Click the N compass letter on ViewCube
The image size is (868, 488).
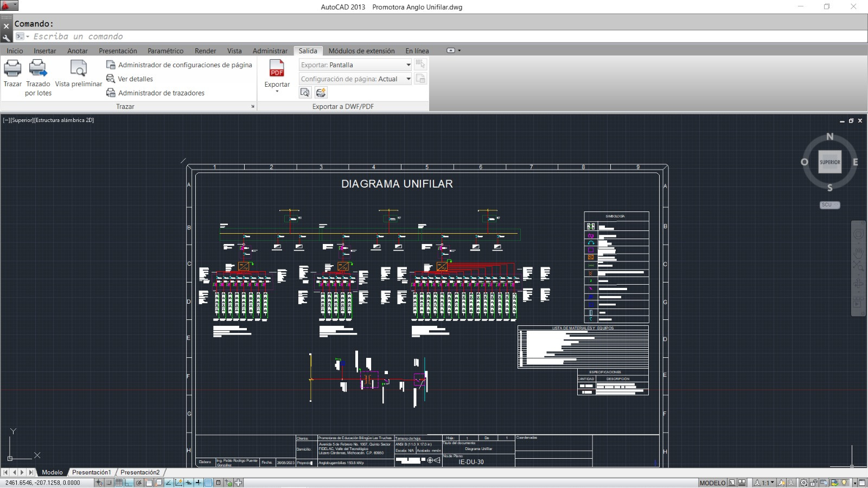[x=829, y=137]
